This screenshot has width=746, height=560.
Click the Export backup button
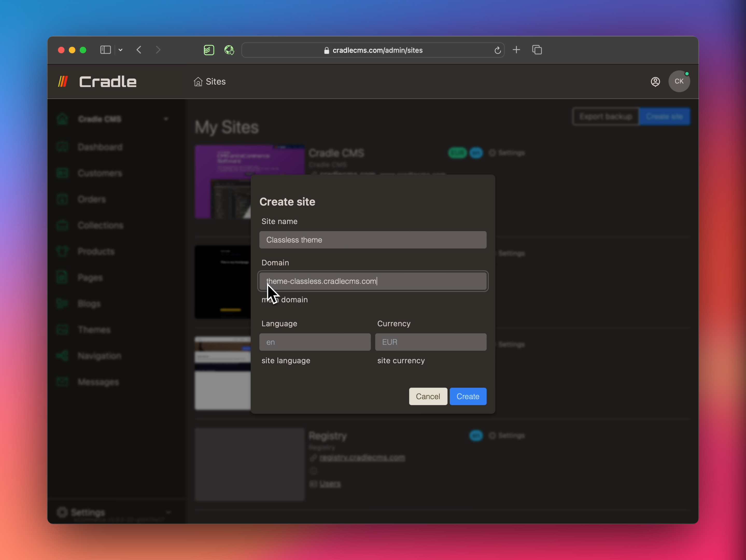tap(606, 117)
